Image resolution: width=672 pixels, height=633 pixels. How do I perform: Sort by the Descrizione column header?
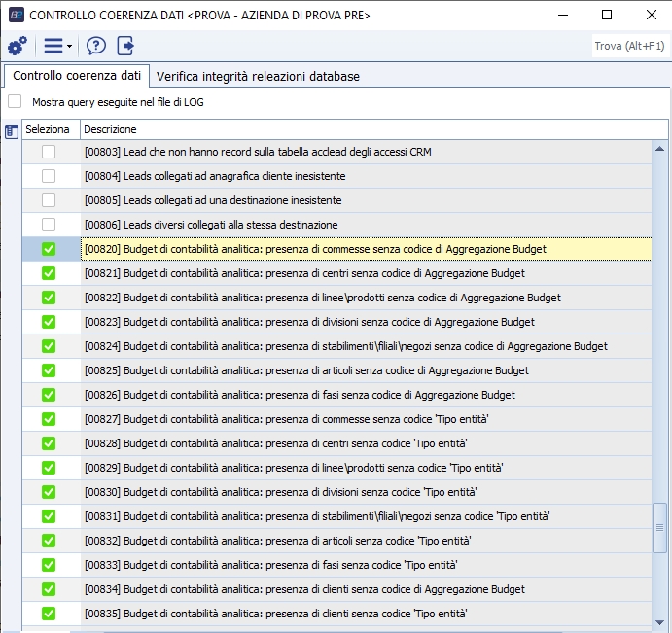pyautogui.click(x=110, y=129)
